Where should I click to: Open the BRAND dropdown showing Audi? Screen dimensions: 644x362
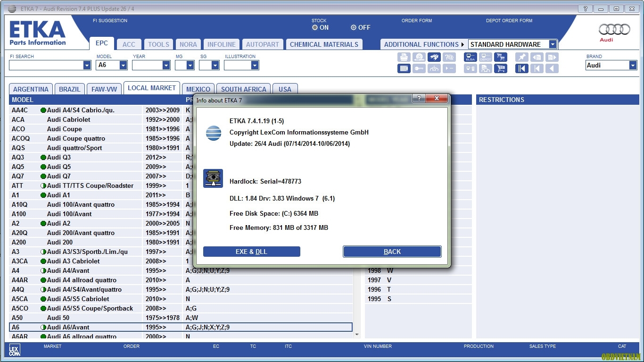(x=633, y=66)
